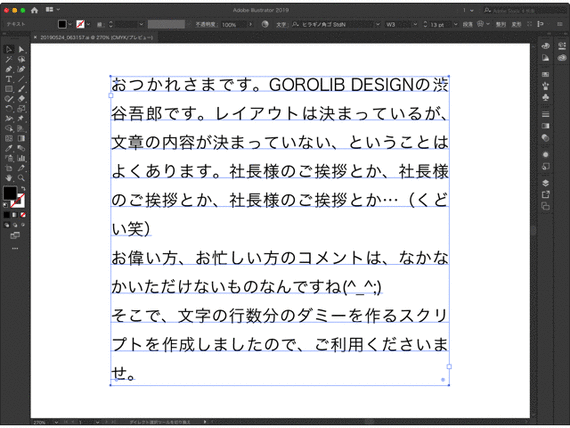Activate the Zoom magnifier tool
The image size is (570, 428).
(x=21, y=178)
